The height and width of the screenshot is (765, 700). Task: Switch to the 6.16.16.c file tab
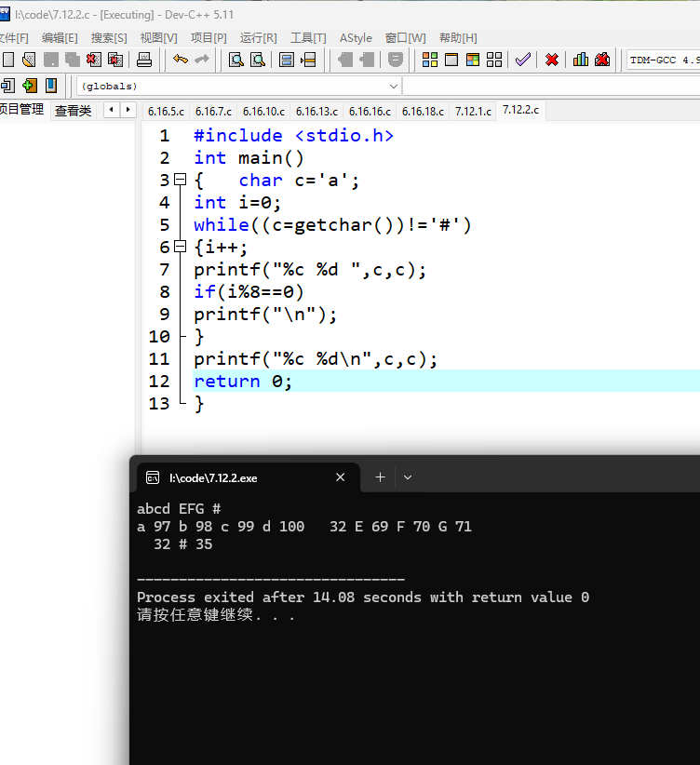click(370, 112)
